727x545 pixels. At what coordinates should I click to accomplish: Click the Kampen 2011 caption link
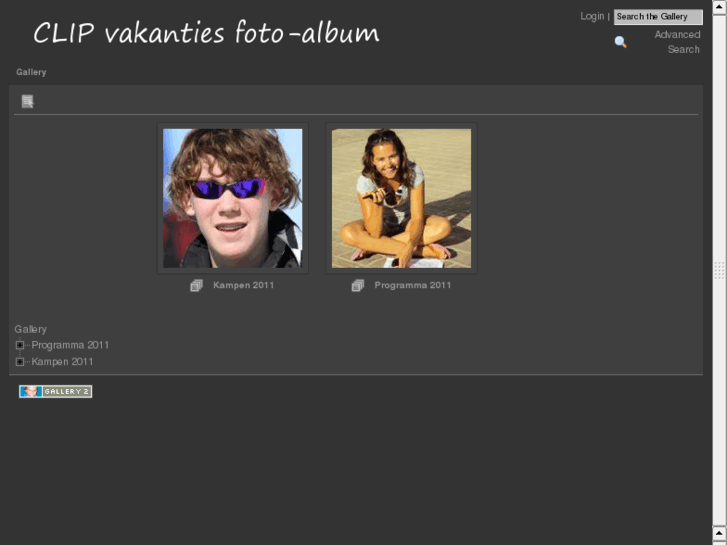(243, 285)
